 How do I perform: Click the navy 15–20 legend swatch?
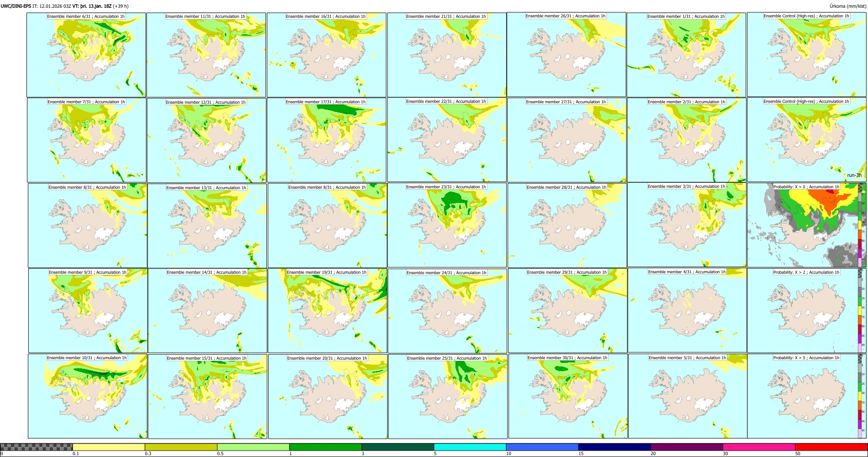coord(614,447)
